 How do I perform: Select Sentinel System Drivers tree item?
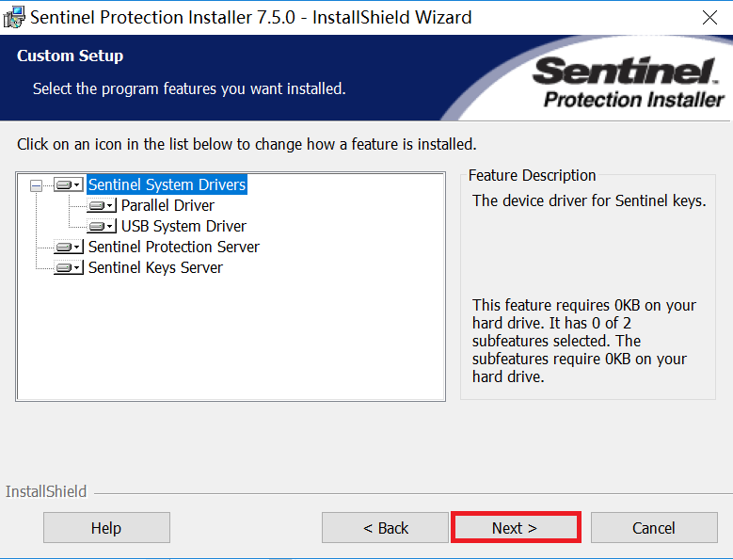[167, 184]
